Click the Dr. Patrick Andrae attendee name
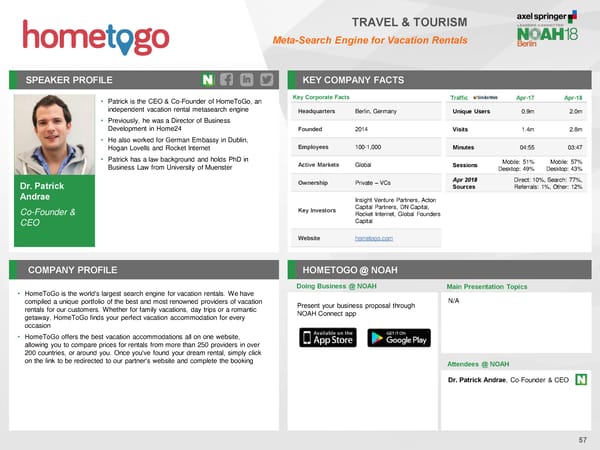600x450 pixels. pos(477,380)
